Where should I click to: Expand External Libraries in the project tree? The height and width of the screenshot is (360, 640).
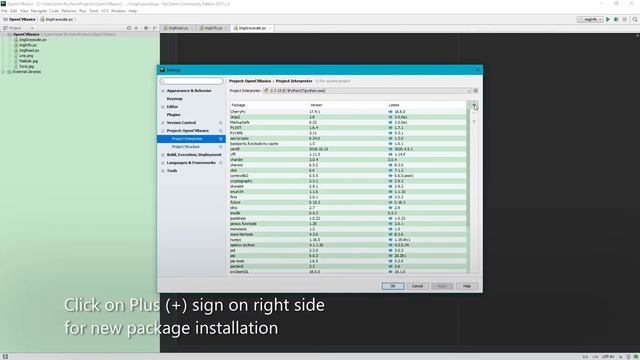point(4,72)
